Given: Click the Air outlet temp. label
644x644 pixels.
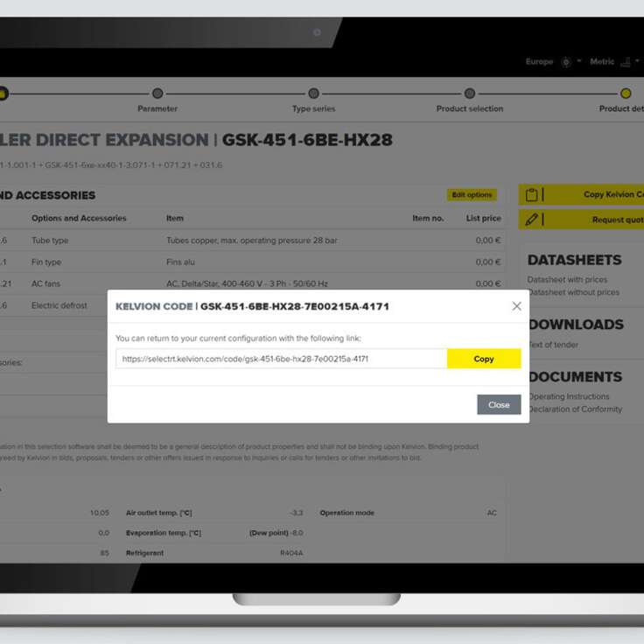Looking at the screenshot, I should 159,513.
